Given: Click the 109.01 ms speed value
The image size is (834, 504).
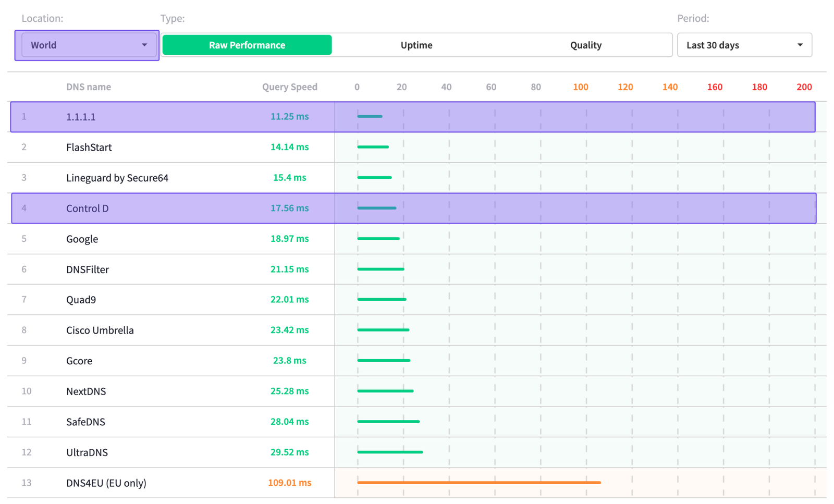Looking at the screenshot, I should (289, 483).
